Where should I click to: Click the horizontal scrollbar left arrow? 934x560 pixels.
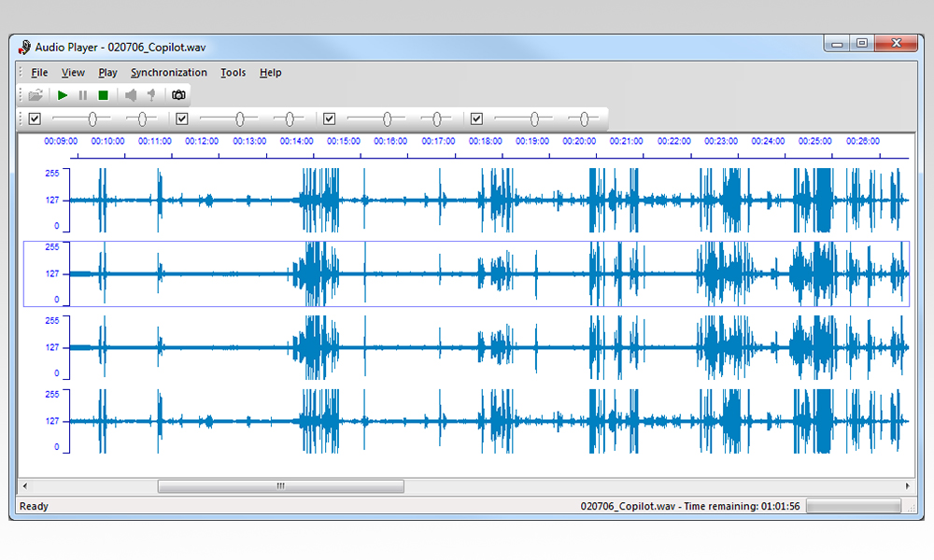click(25, 486)
